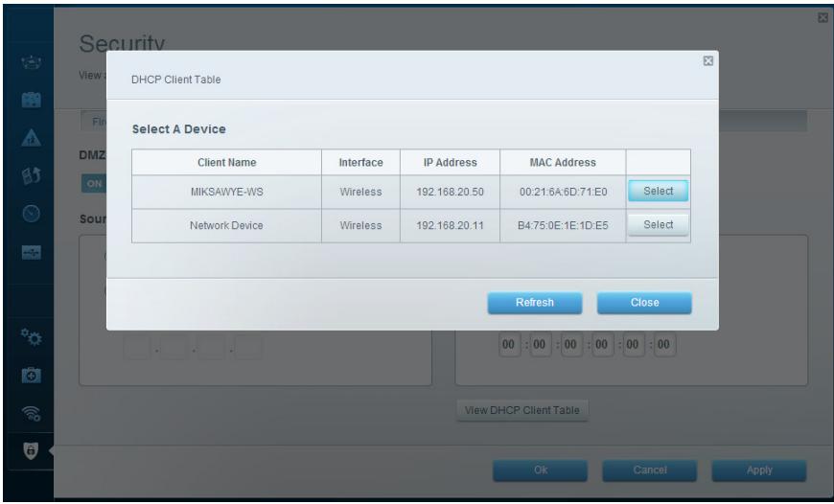Viewport: 834px width, 504px height.
Task: Click the DHCP Client Table title
Action: [176, 80]
